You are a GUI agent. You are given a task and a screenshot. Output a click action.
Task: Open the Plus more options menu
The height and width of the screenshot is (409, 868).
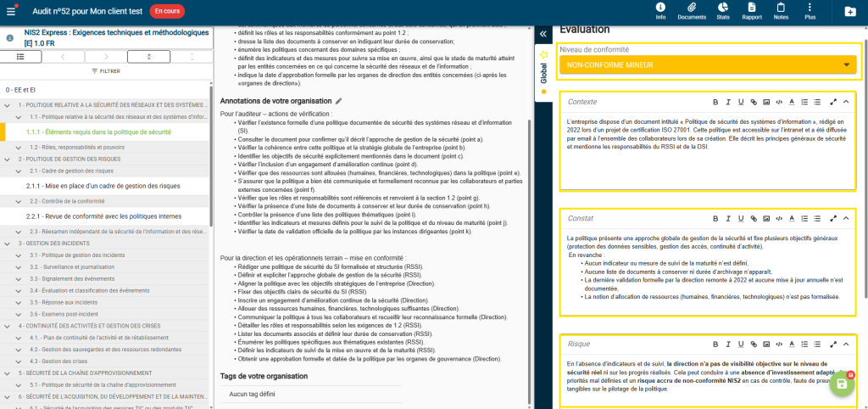(x=810, y=11)
